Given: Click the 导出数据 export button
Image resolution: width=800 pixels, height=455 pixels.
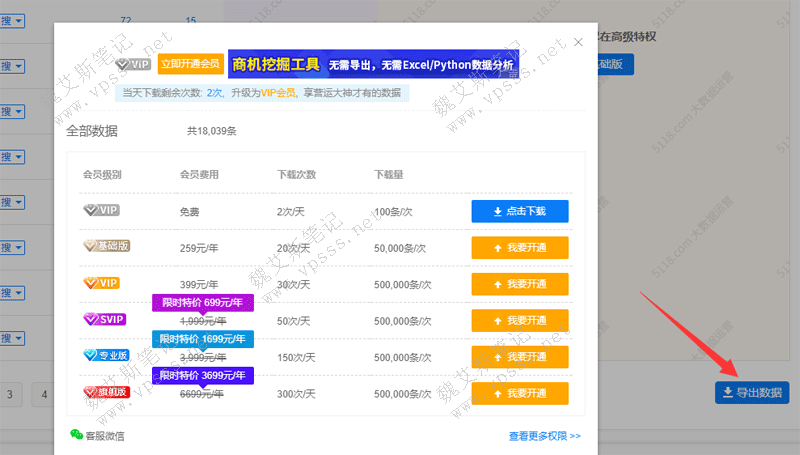Looking at the screenshot, I should [752, 393].
